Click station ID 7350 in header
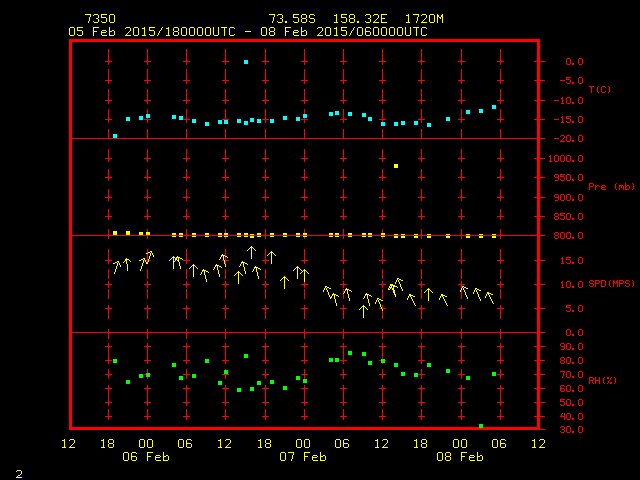This screenshot has height=480, width=640. pos(99,19)
